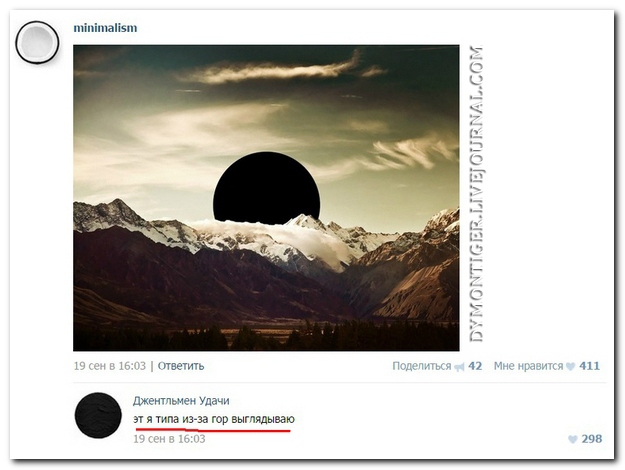Viewport: 625px width, 470px height.
Task: Open the minimalism group white round avatar
Action: (37, 42)
